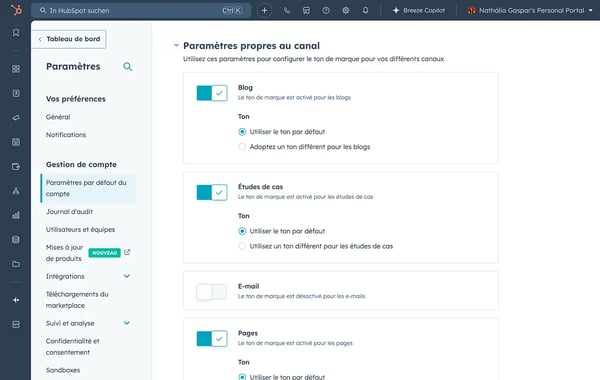This screenshot has height=380, width=600.
Task: Select Utiliser le ton par défaut for Blog
Action: pyautogui.click(x=242, y=132)
